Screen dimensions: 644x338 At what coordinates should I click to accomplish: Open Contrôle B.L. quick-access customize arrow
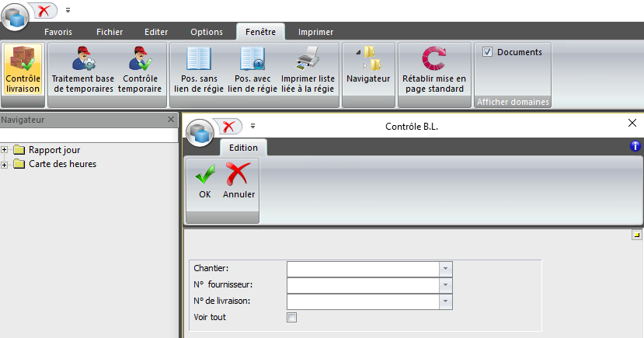252,126
